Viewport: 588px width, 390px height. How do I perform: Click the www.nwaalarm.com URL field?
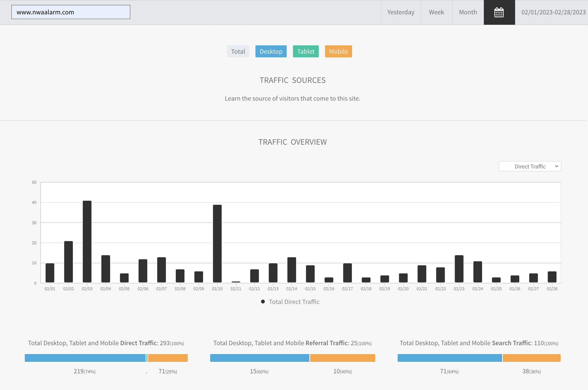point(71,12)
